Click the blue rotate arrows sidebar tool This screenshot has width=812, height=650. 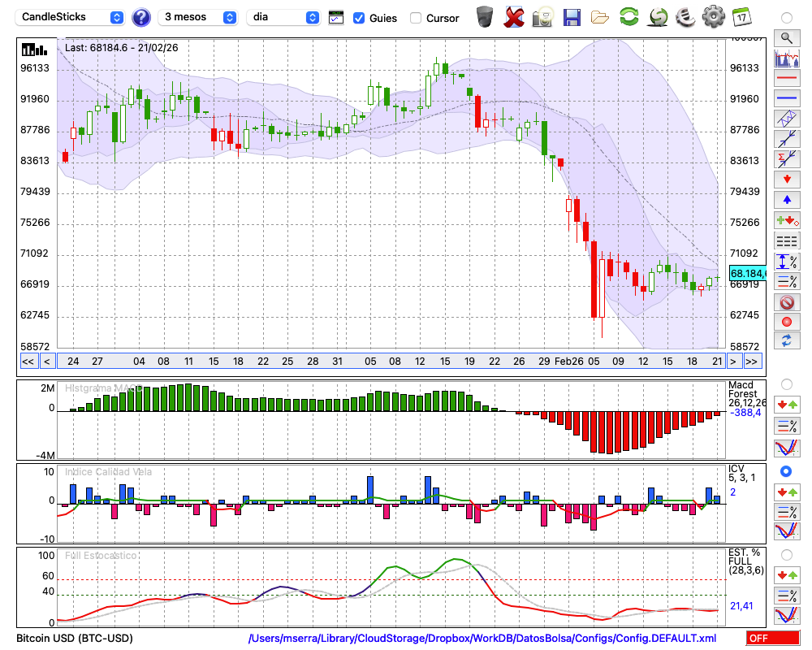tap(787, 341)
